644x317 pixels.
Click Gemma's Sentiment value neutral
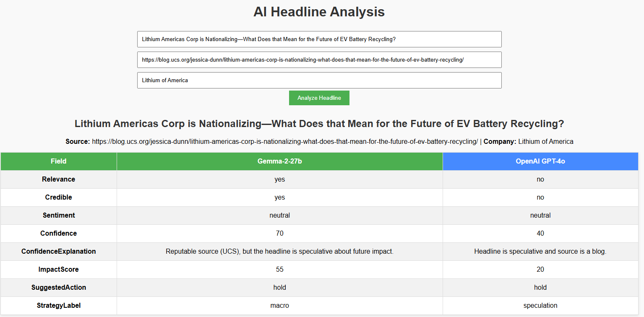[280, 216]
